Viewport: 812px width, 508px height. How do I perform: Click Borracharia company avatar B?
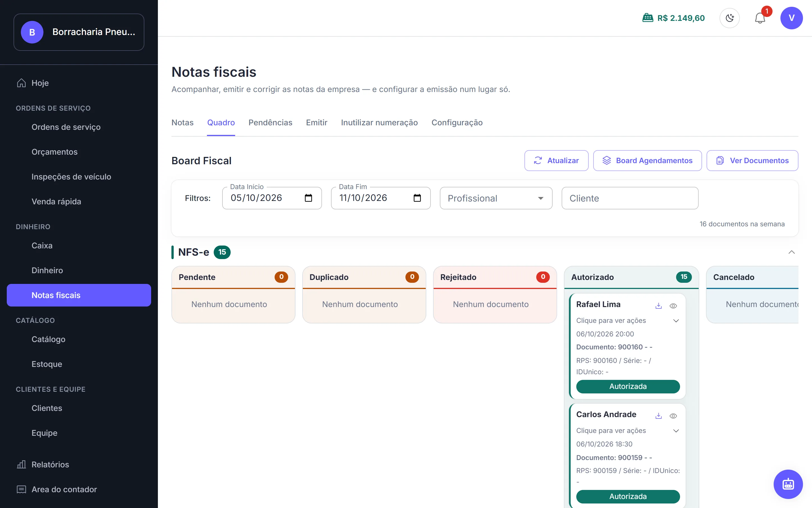tap(32, 32)
